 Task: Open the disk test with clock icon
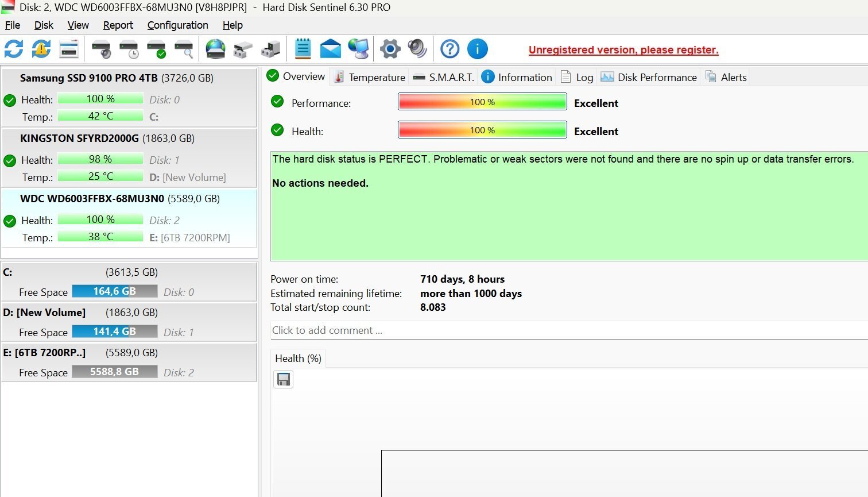pos(129,49)
